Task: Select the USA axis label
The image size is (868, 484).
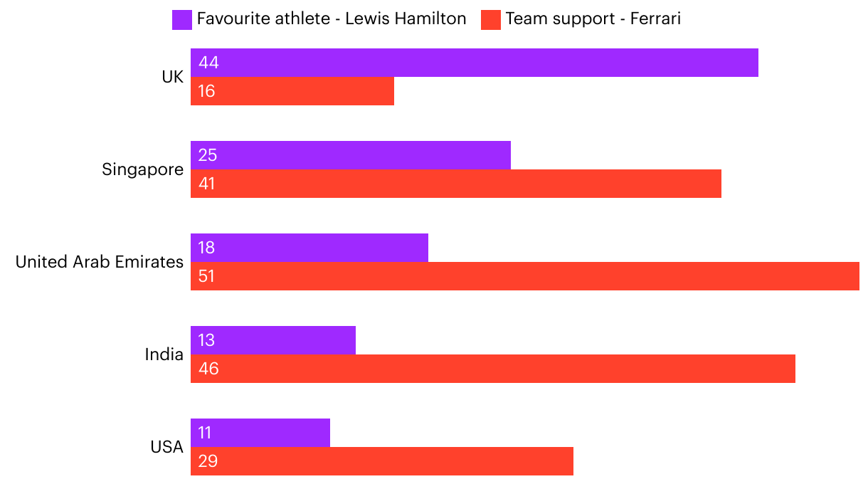Action: [x=166, y=447]
